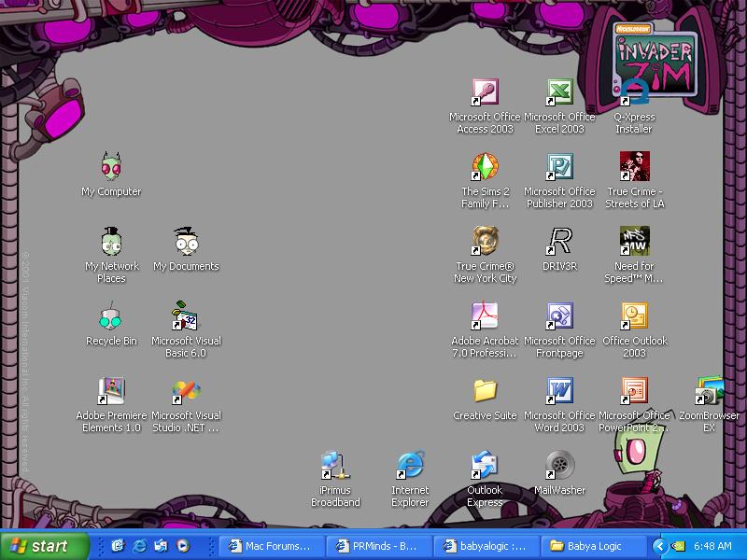Viewport: 747px width, 560px height.
Task: Launch Internet Explorer desktop shortcut
Action: click(x=410, y=465)
